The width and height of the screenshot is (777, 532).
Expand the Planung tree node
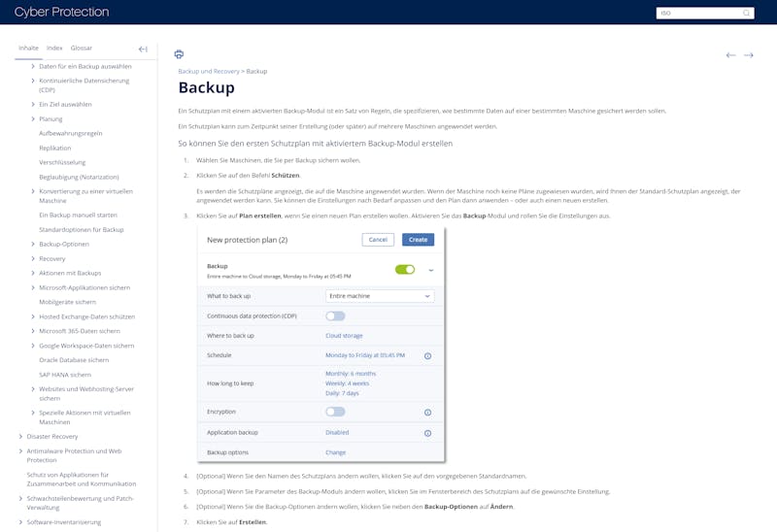coord(33,118)
